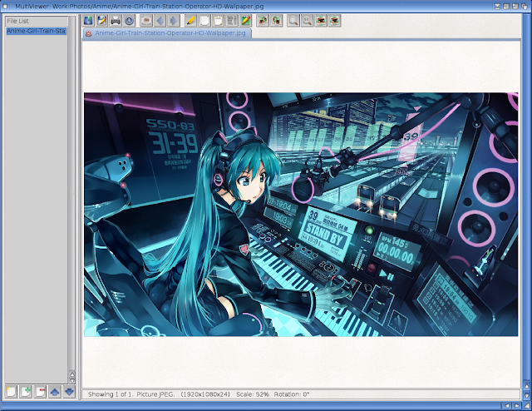Print the picture with the printer icon
This screenshot has height=411, width=532.
pyautogui.click(x=116, y=21)
